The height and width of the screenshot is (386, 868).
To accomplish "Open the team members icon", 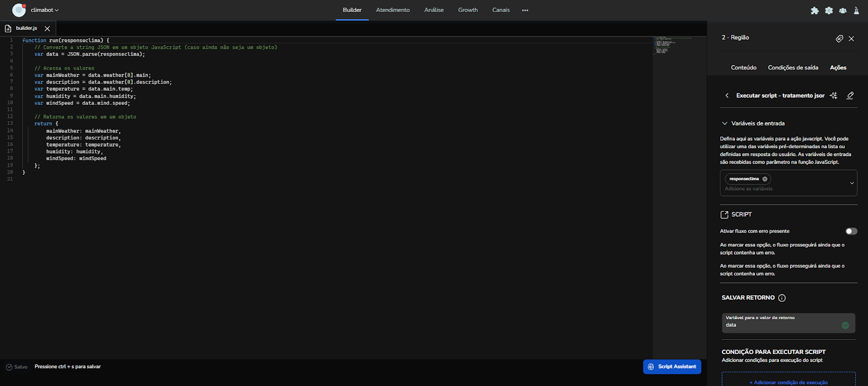I will pyautogui.click(x=843, y=10).
